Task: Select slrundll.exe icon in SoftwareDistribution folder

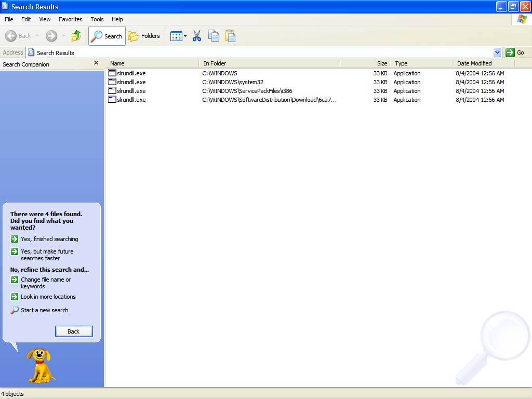Action: (112, 99)
